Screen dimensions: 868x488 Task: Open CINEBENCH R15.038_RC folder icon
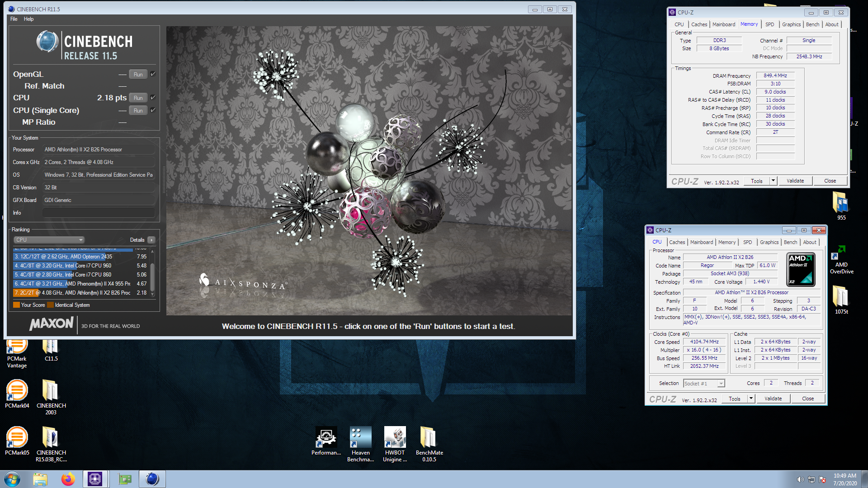tap(51, 444)
